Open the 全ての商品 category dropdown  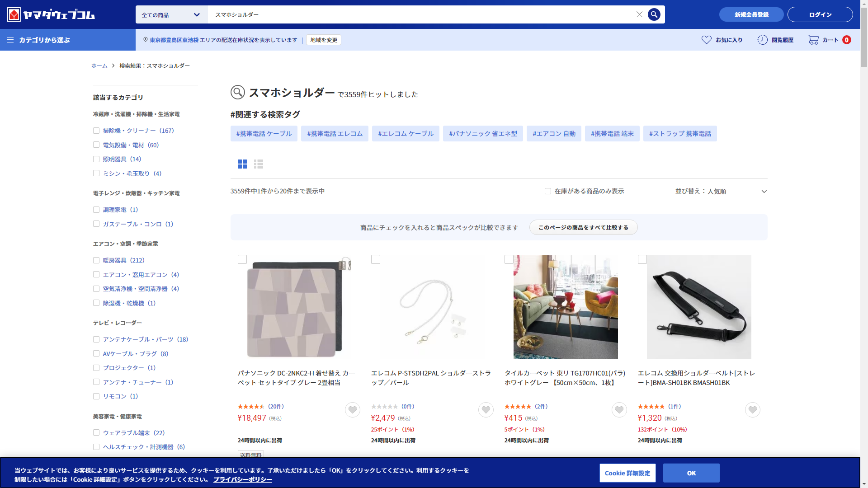[x=171, y=14]
